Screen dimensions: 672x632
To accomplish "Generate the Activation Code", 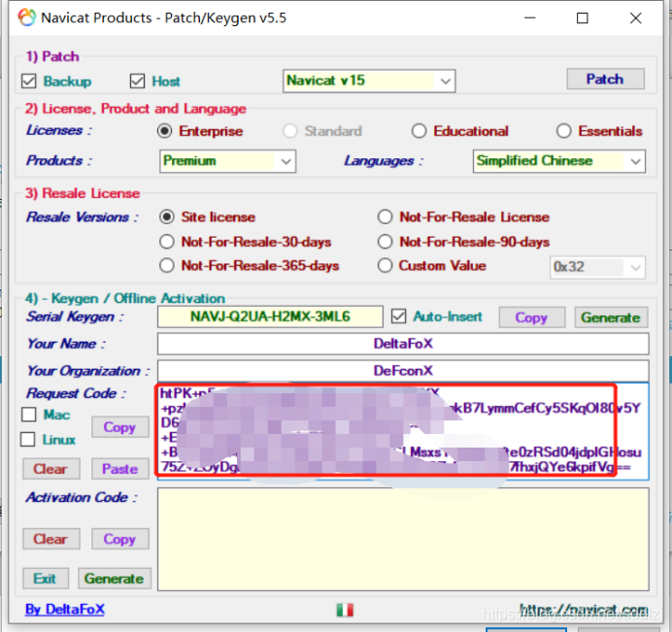I will point(115,579).
